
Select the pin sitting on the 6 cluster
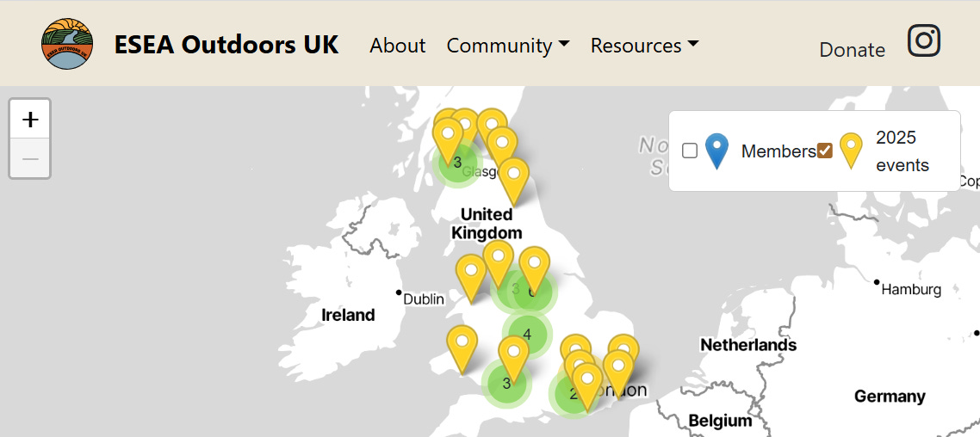coord(535,270)
